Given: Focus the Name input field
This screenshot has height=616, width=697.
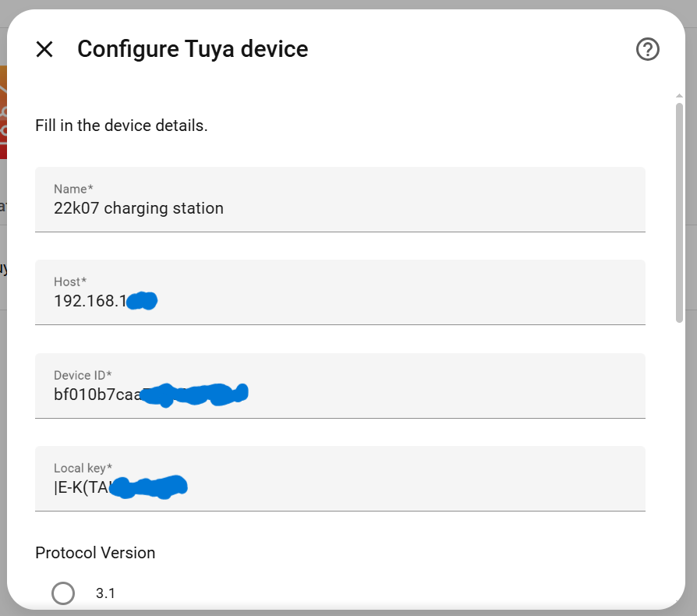Looking at the screenshot, I should 340,208.
